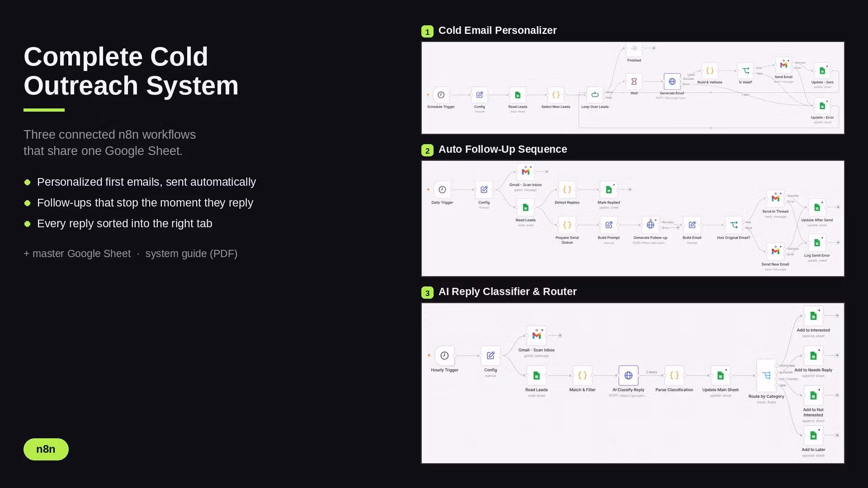The width and height of the screenshot is (868, 488).
Task: Select the Finished node icon
Action: coord(634,49)
